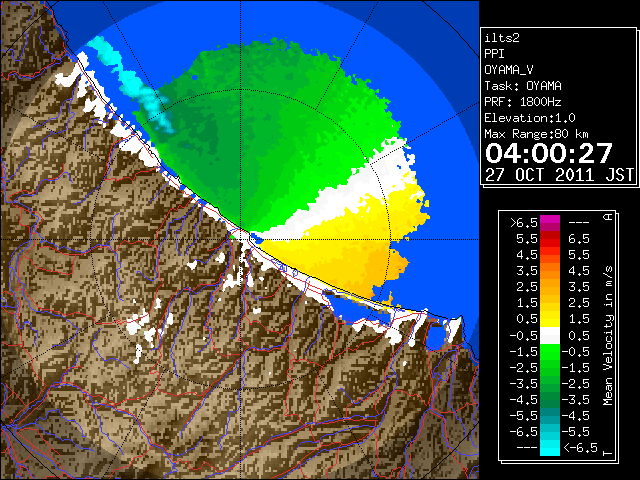Click the magenta swatch at legend top
Image resolution: width=640 pixels, height=480 pixels.
pyautogui.click(x=550, y=221)
